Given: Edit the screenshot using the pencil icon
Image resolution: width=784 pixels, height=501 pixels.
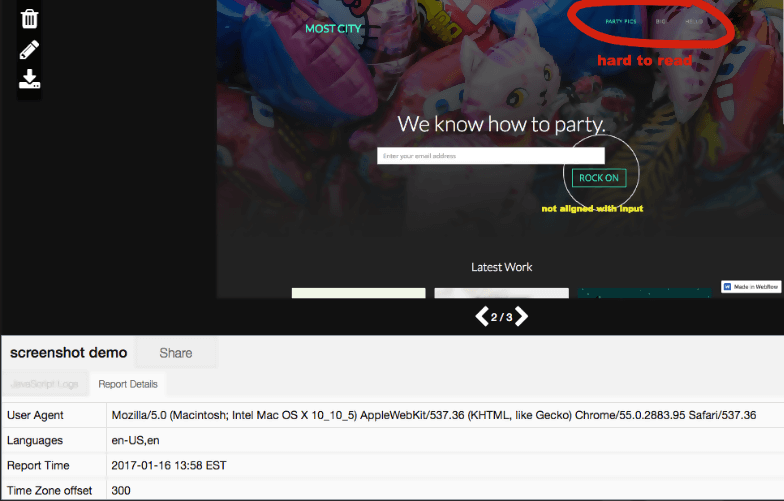Looking at the screenshot, I should [x=29, y=50].
